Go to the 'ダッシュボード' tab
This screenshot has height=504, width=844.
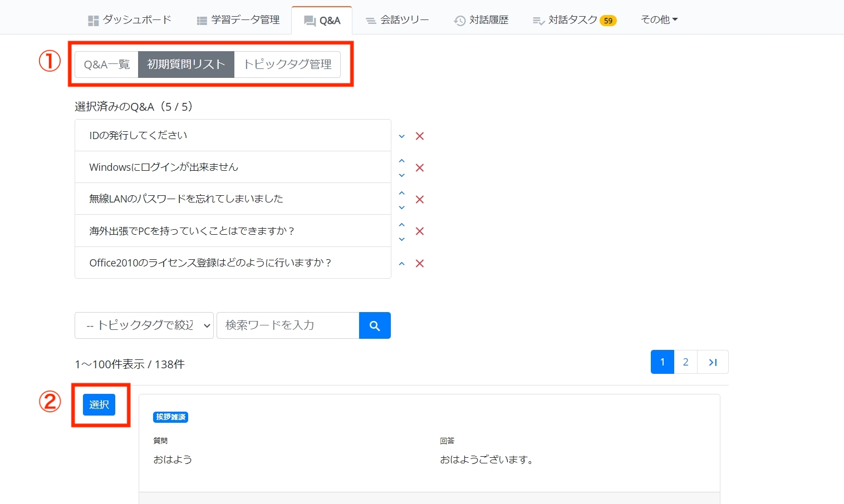click(130, 20)
